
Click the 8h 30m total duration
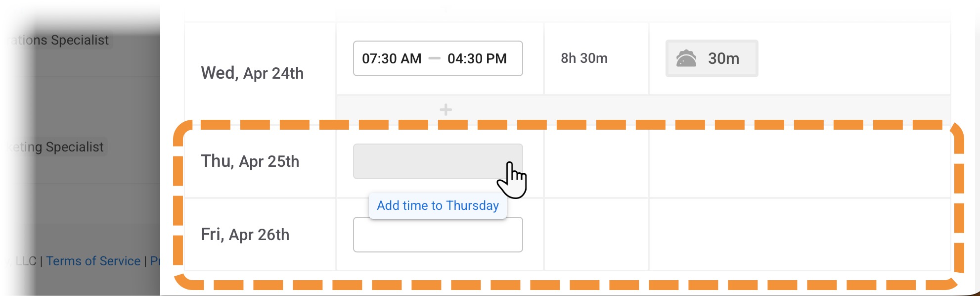584,58
